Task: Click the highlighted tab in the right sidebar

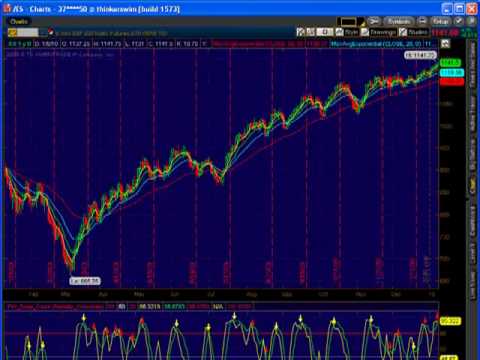Action: pos(472,186)
